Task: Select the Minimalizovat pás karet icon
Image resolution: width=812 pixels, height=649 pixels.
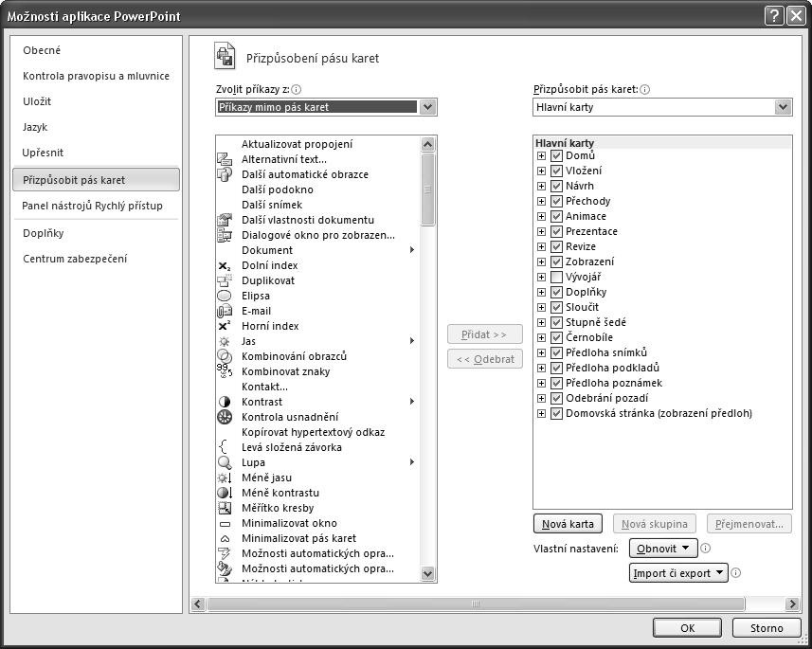Action: click(x=225, y=539)
